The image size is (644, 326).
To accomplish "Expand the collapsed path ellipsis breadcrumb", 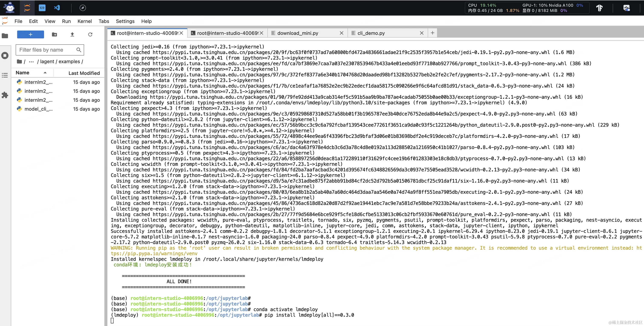I will (31, 62).
